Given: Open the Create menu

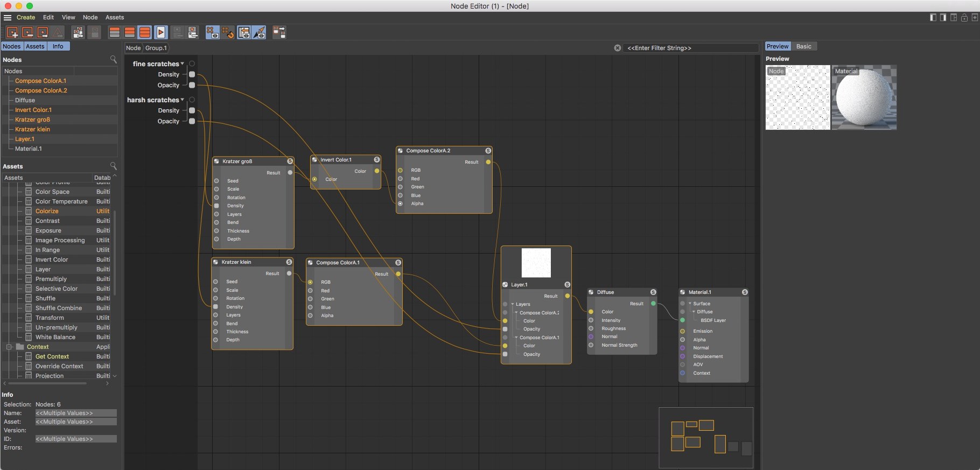Looking at the screenshot, I should coord(25,17).
